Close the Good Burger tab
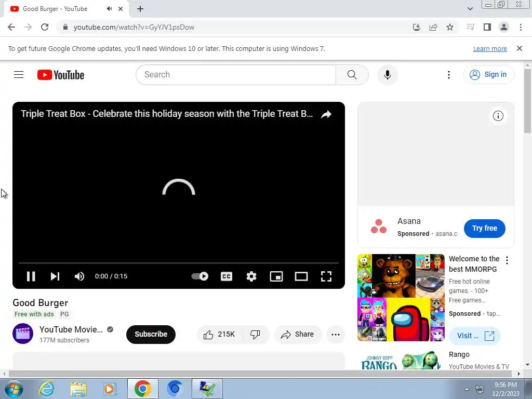Image resolution: width=532 pixels, height=399 pixels. click(x=121, y=9)
